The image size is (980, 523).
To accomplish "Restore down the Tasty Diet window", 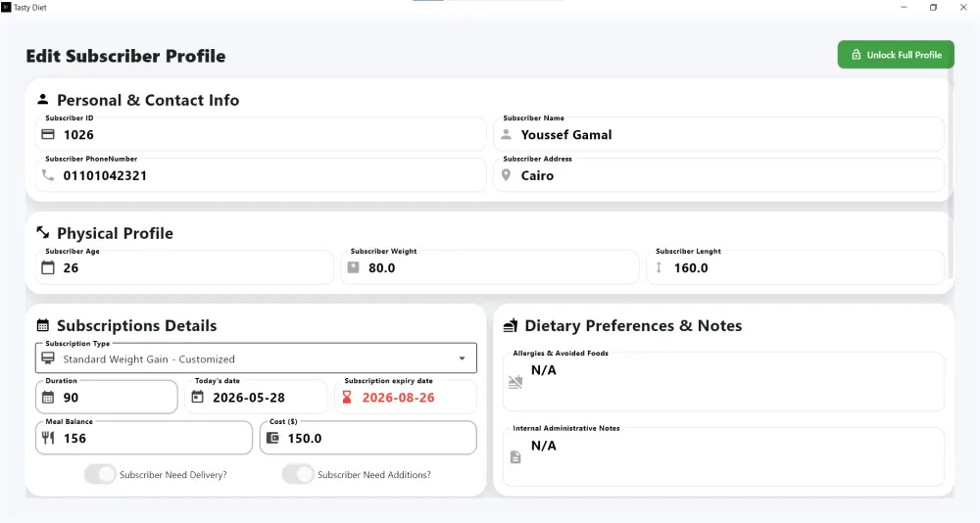I will pos(933,8).
